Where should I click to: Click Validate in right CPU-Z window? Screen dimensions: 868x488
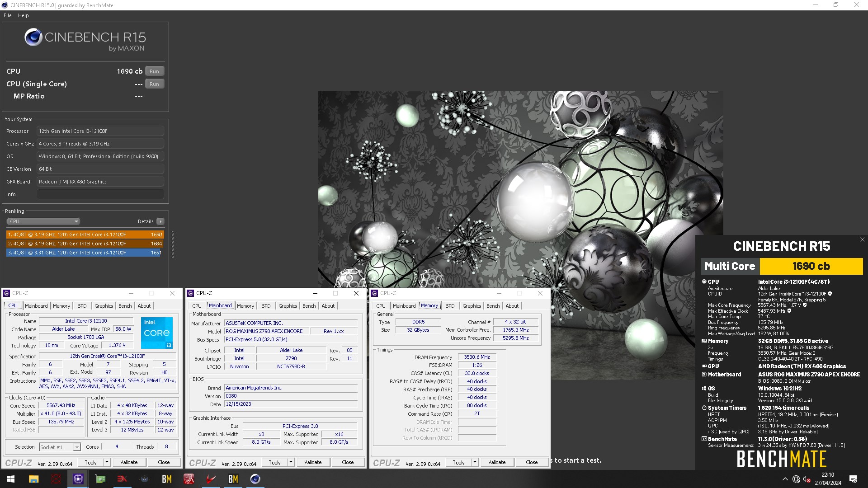[x=497, y=462]
